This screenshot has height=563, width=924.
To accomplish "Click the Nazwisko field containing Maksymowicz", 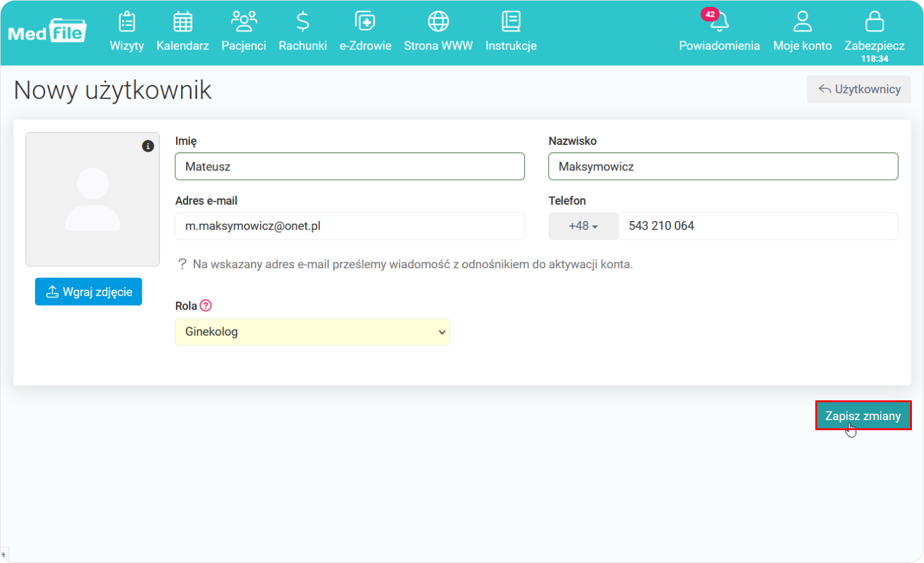I will pos(723,166).
